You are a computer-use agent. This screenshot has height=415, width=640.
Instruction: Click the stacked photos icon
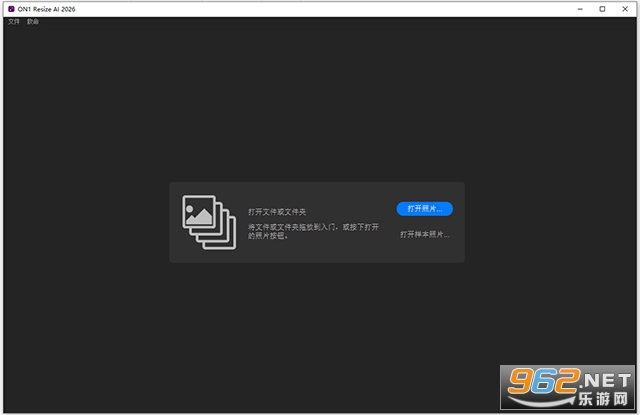click(209, 222)
